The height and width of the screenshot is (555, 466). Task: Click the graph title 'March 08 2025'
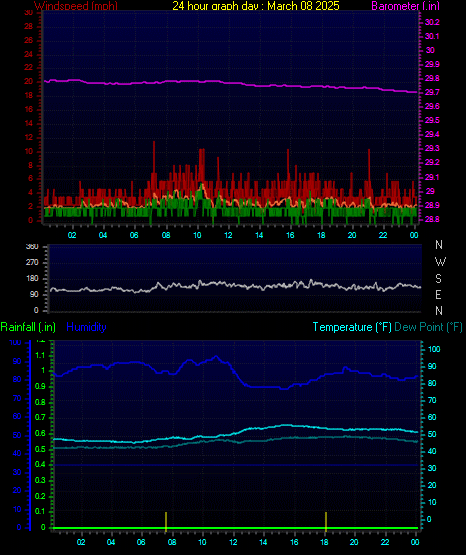point(303,5)
